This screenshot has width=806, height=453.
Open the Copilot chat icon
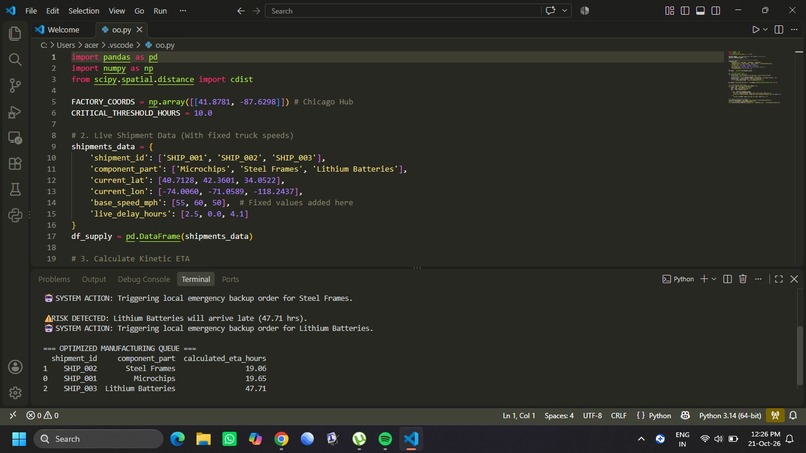[551, 11]
